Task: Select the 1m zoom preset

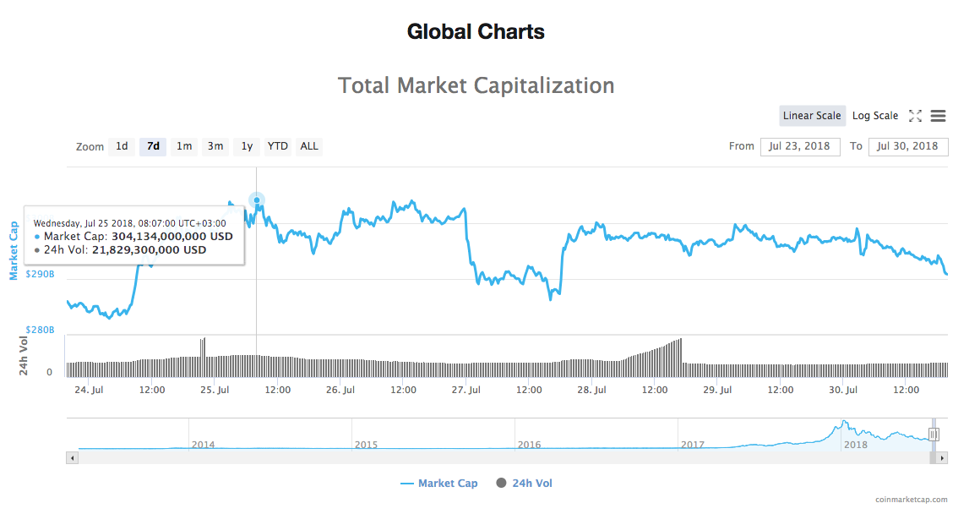Action: click(x=184, y=146)
